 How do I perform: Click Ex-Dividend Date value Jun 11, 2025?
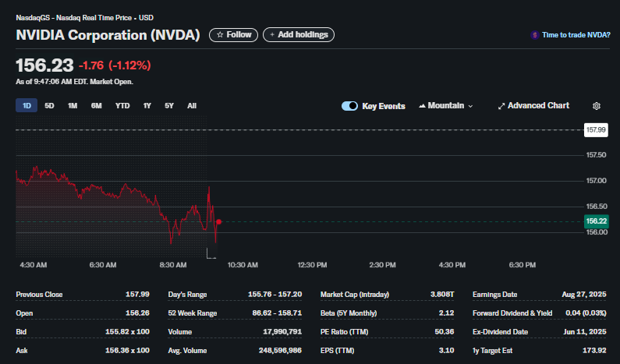[584, 331]
